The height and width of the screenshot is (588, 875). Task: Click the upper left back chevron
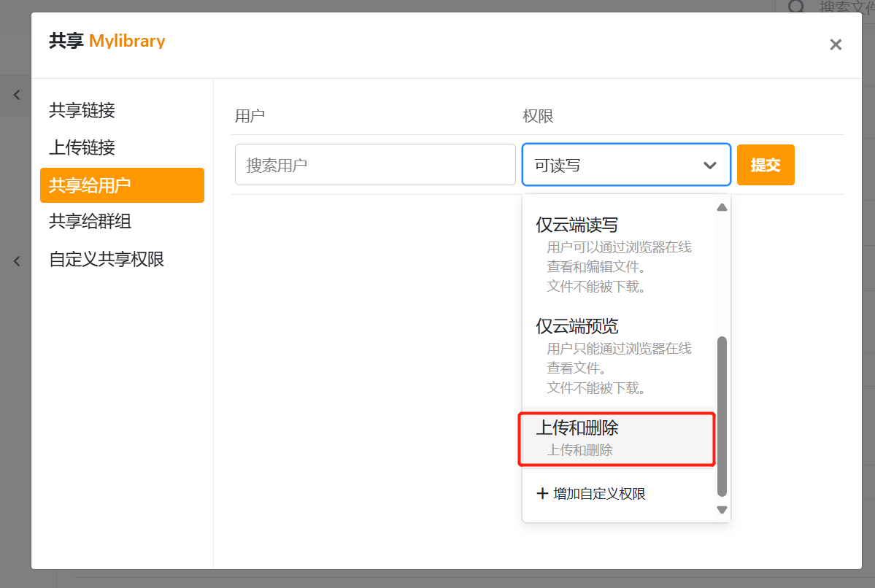17,95
